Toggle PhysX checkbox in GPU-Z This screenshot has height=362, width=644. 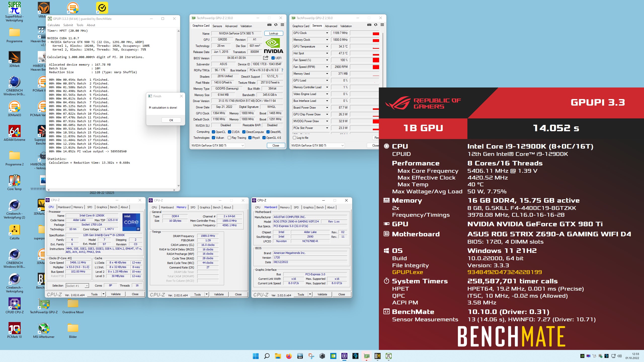250,138
